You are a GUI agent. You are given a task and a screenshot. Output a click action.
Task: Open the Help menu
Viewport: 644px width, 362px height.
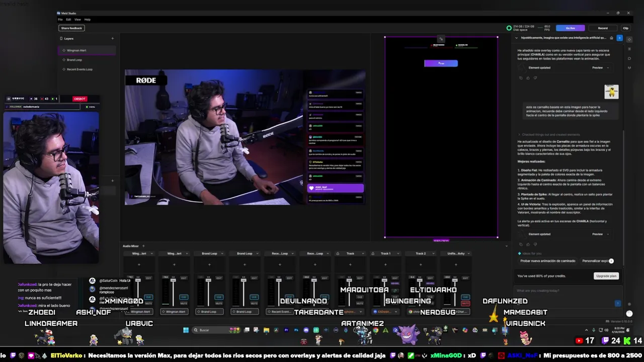pyautogui.click(x=87, y=20)
